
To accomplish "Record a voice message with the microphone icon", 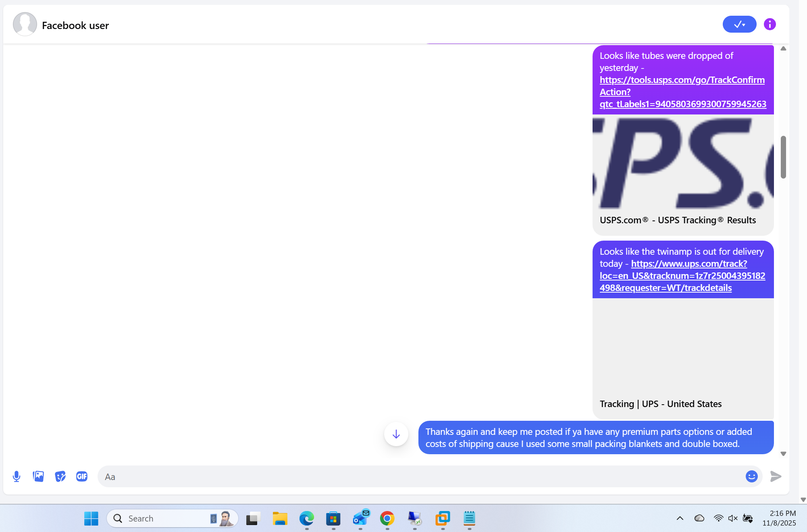I will coord(17,476).
